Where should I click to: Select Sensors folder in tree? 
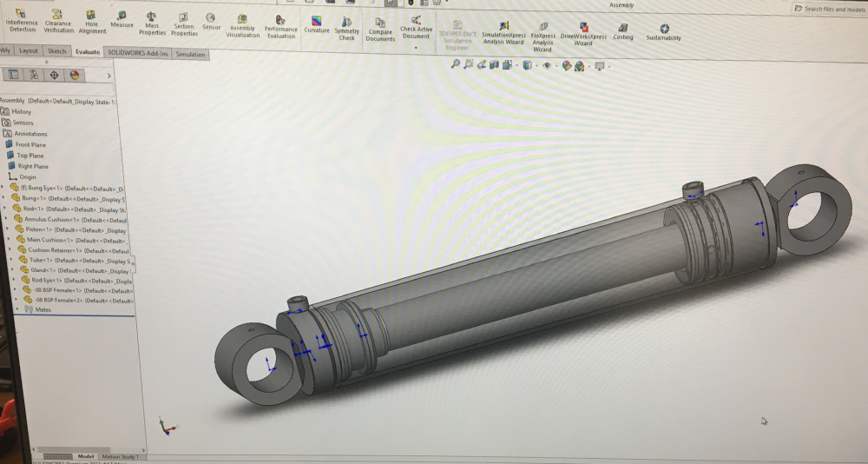18,123
